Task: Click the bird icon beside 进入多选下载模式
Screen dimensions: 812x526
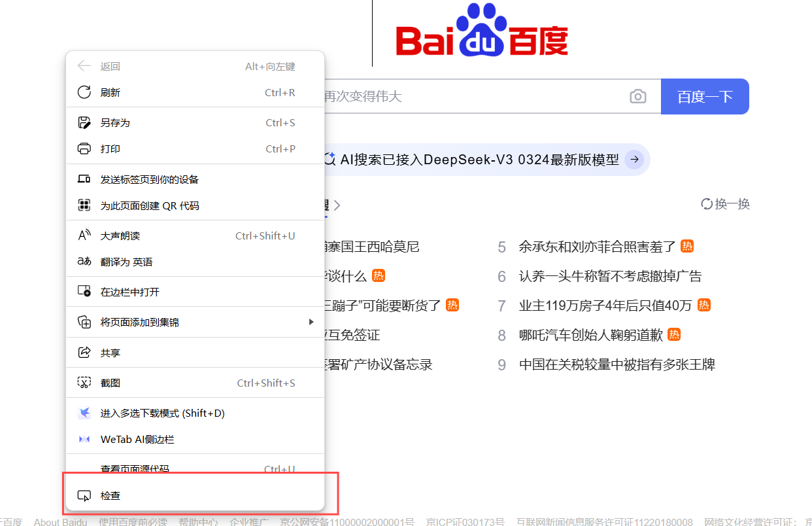Action: (84, 413)
